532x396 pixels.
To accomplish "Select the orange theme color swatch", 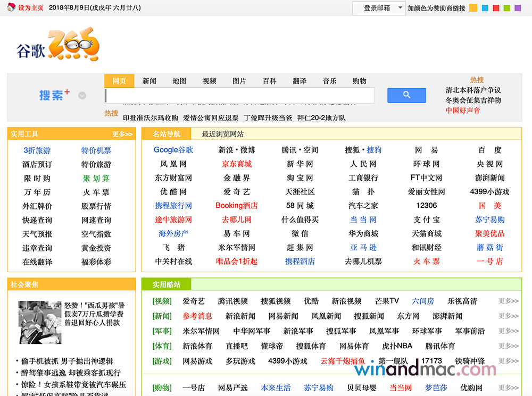I will click(x=473, y=8).
